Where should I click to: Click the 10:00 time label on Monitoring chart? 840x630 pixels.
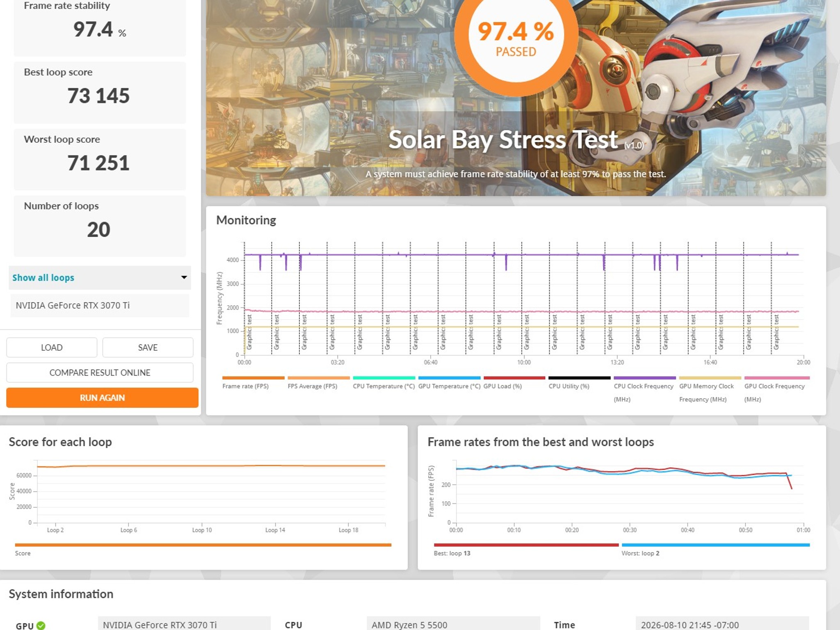(524, 362)
